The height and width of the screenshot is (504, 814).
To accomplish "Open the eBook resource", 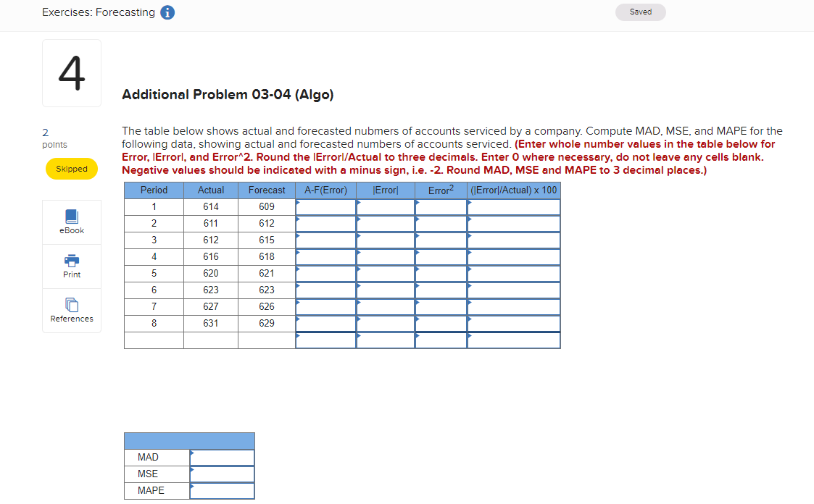I will point(71,221).
